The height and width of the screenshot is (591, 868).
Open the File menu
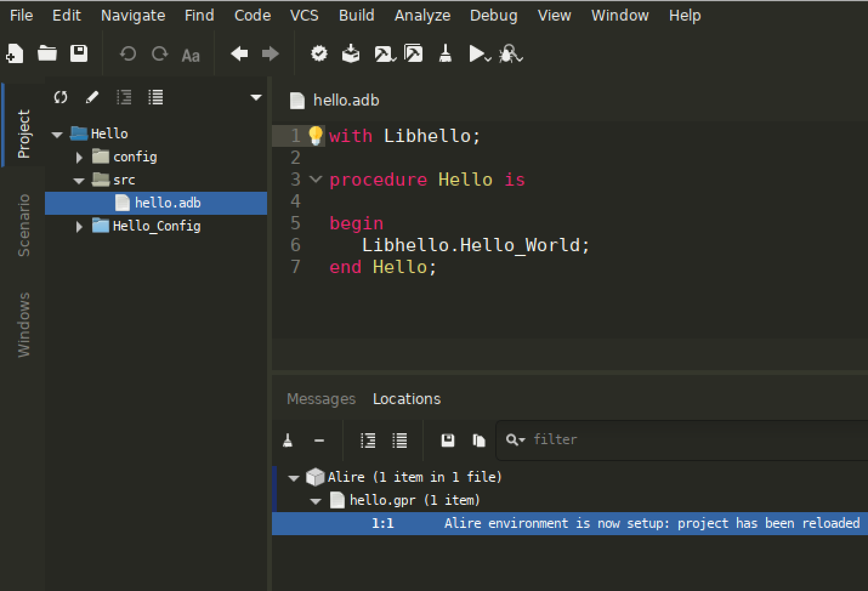(x=21, y=15)
